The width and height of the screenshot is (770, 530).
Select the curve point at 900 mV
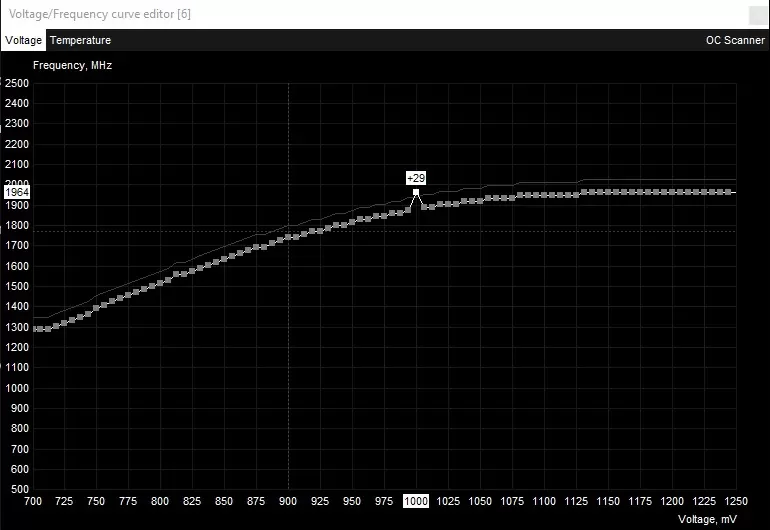289,237
